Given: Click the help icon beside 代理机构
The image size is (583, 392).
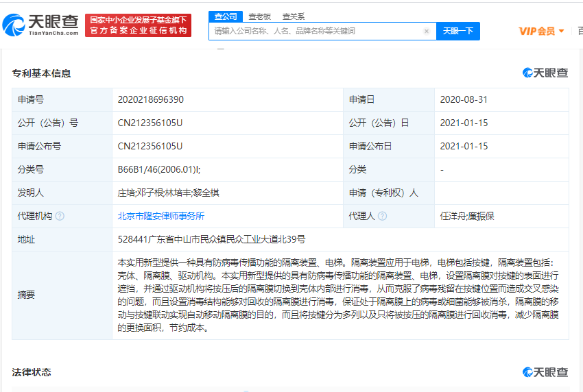Looking at the screenshot, I should pyautogui.click(x=60, y=216).
